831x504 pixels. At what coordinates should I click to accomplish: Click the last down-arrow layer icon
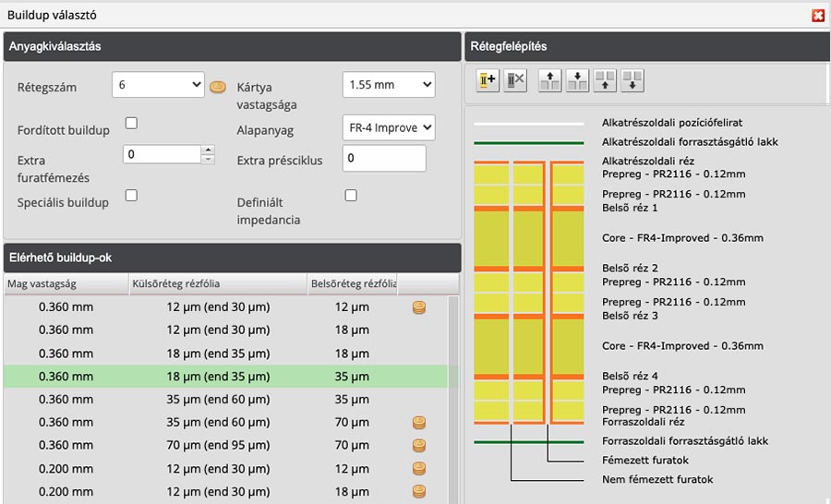632,80
